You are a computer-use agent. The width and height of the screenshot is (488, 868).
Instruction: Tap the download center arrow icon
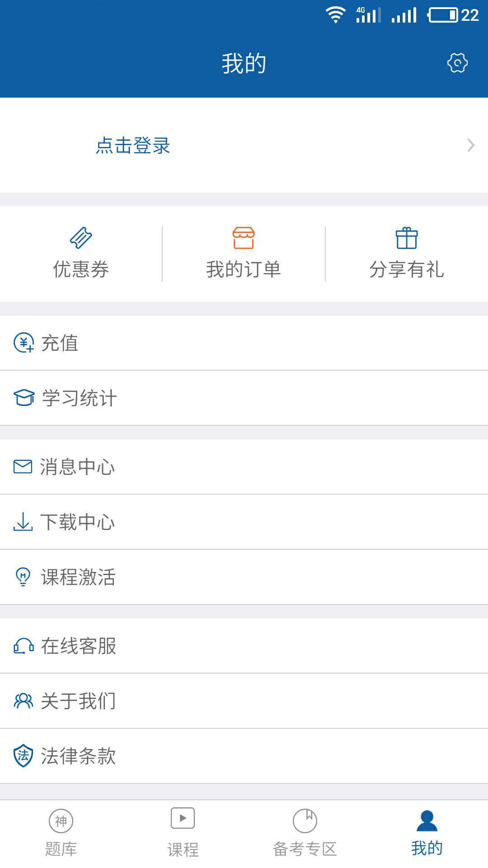pyautogui.click(x=23, y=522)
